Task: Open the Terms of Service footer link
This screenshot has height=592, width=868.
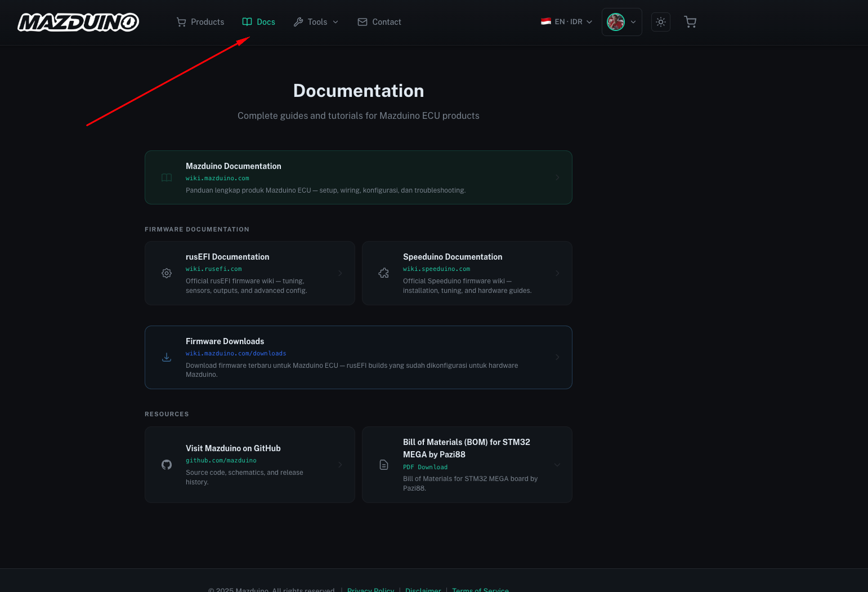Action: click(480, 590)
